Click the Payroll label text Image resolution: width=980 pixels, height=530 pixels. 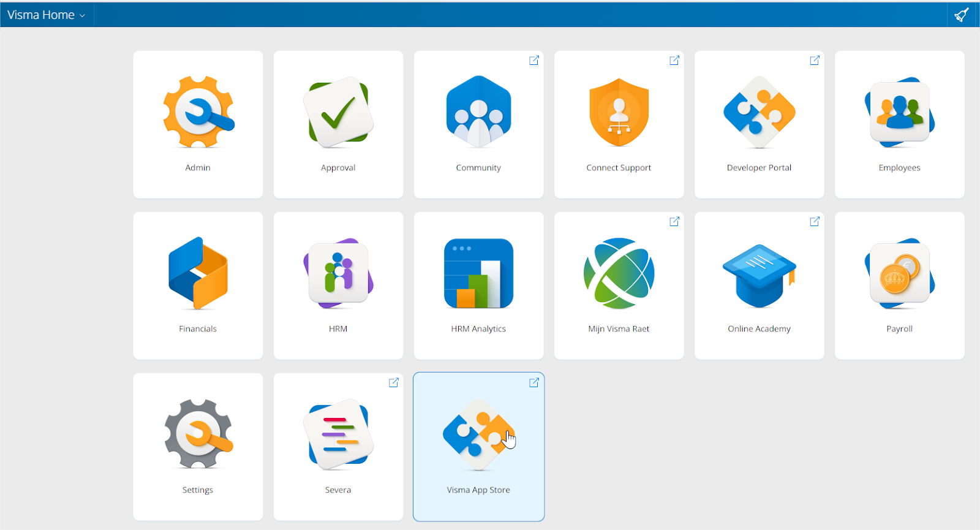[899, 329]
